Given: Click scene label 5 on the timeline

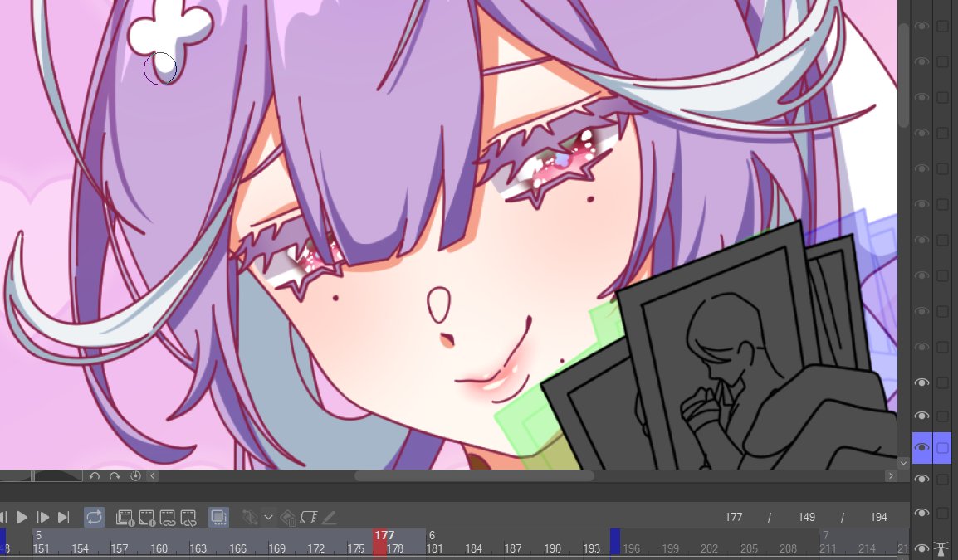Looking at the screenshot, I should click(x=38, y=536).
